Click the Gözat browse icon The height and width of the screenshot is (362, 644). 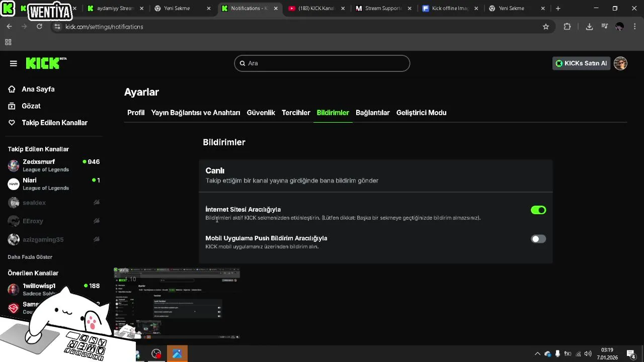(12, 106)
